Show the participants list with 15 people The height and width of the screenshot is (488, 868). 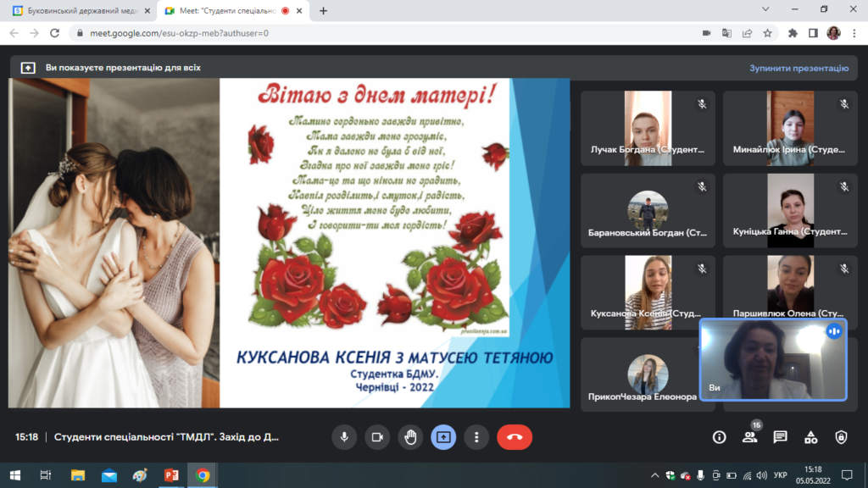pos(749,437)
